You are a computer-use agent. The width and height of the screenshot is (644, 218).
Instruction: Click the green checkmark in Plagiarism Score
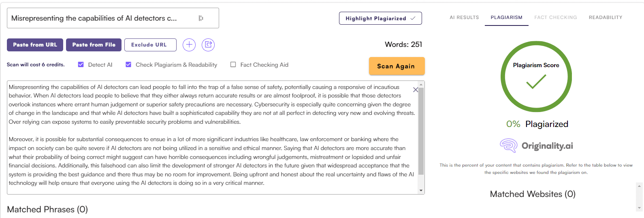[x=536, y=82]
